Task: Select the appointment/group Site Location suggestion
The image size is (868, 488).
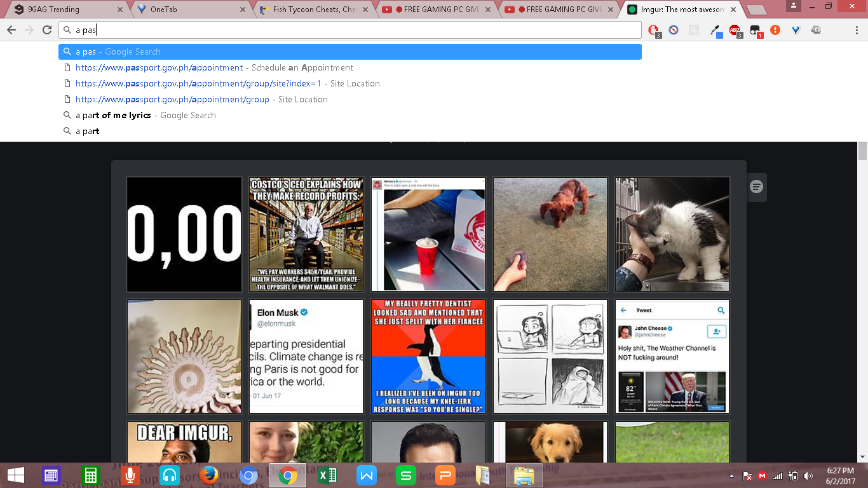Action: pos(350,99)
